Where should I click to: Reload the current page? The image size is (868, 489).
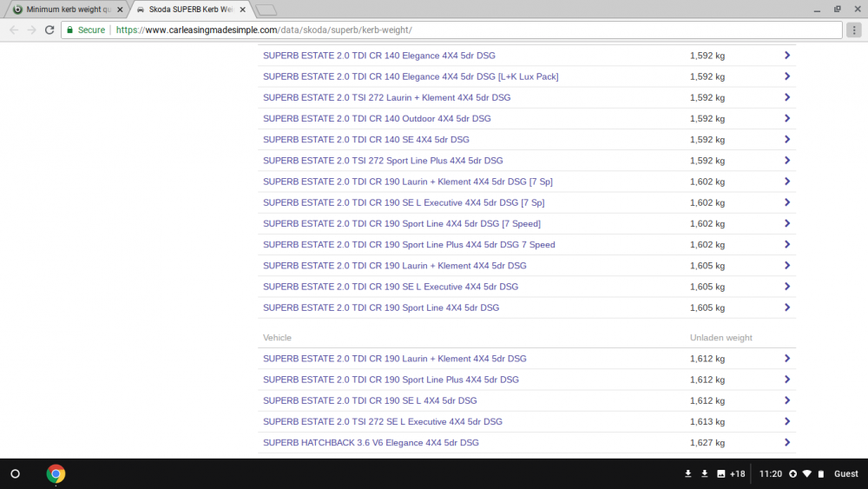49,30
